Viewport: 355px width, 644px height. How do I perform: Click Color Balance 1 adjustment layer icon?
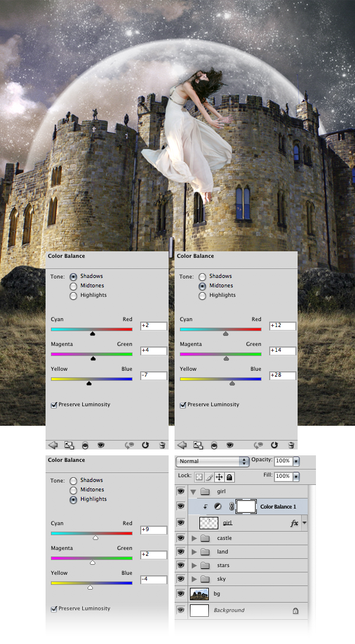tap(218, 506)
